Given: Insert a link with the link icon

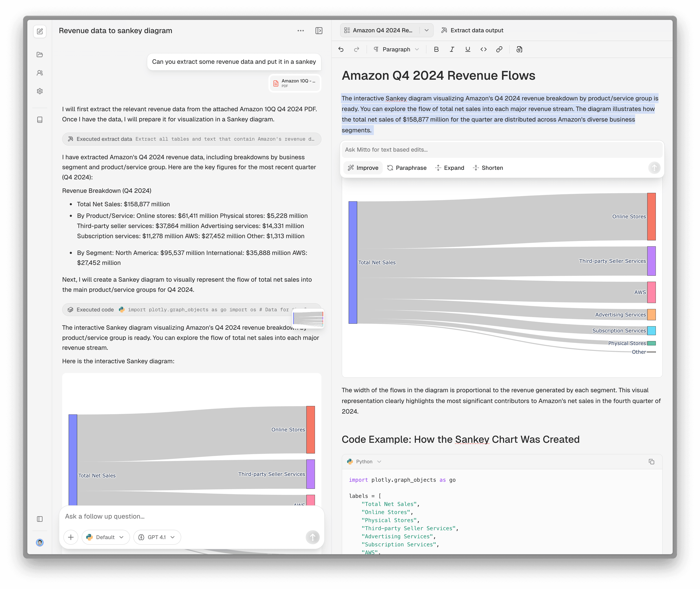Looking at the screenshot, I should (499, 49).
